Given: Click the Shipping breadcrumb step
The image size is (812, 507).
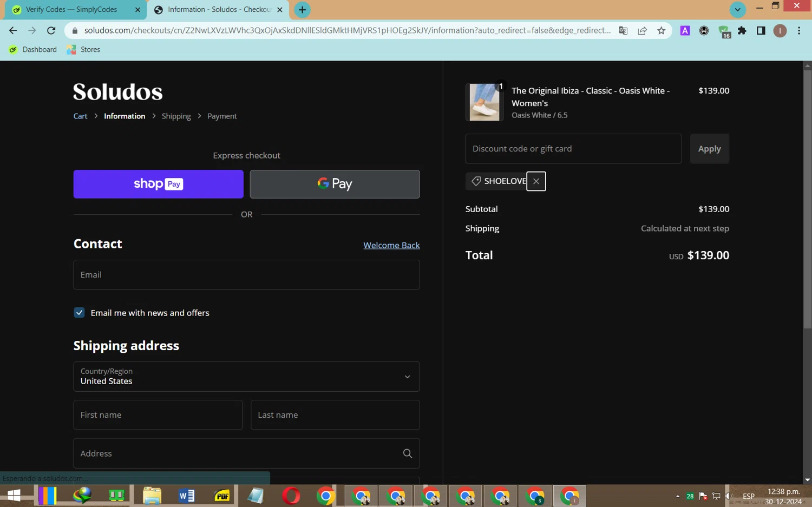Looking at the screenshot, I should 176,116.
